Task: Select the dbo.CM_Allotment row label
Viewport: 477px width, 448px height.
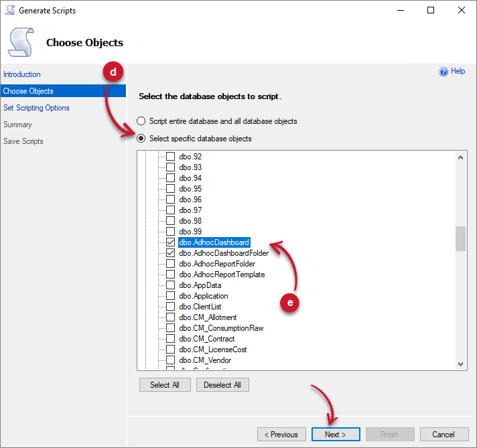Action: click(x=208, y=317)
